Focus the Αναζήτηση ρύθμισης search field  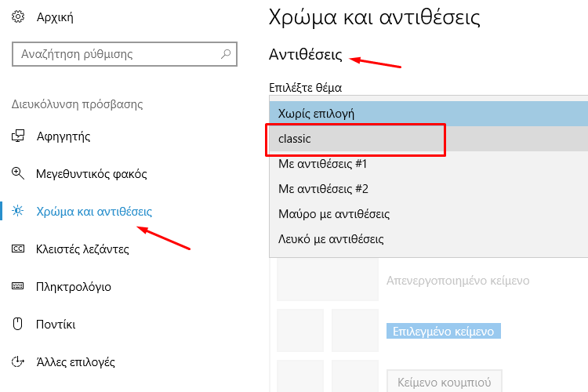point(125,54)
